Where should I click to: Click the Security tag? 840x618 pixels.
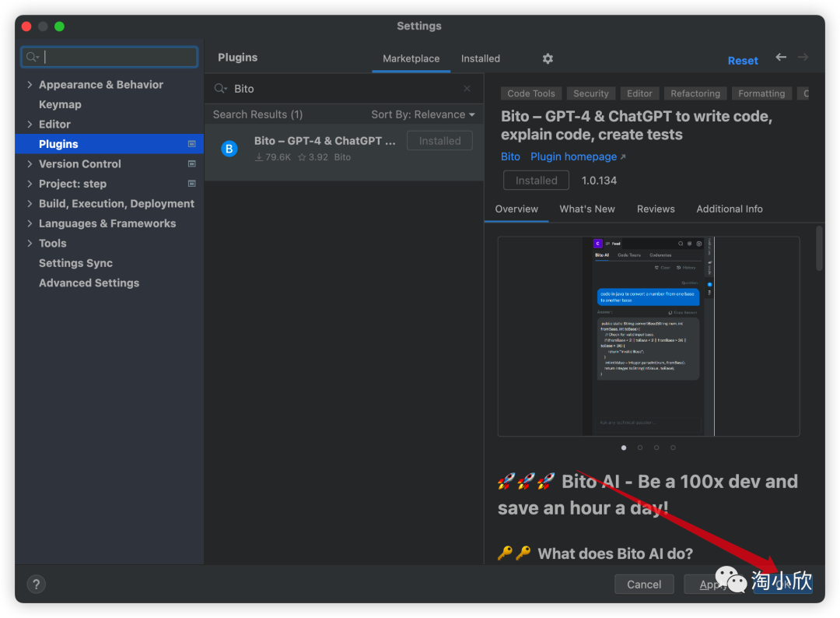(x=590, y=93)
